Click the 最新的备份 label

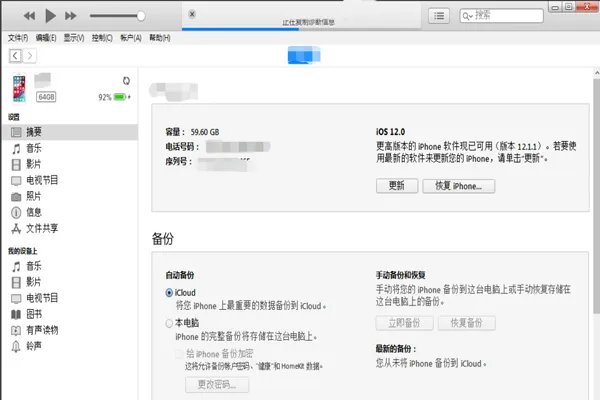point(396,349)
